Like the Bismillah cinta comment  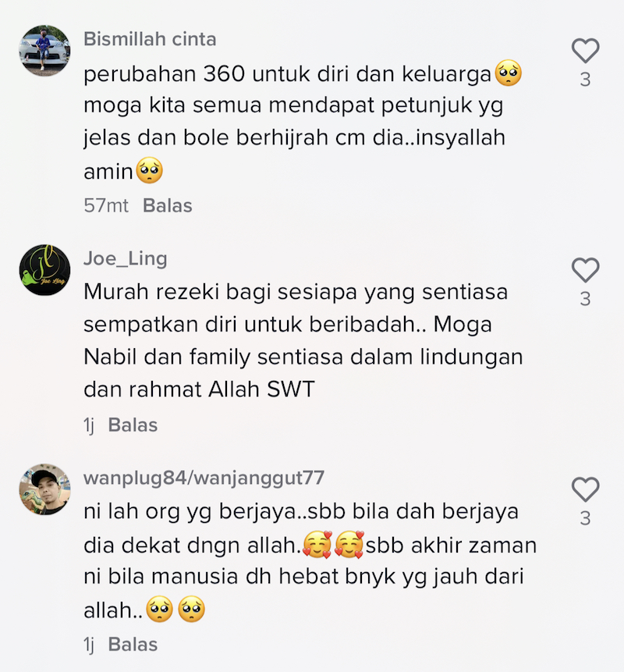pyautogui.click(x=585, y=51)
